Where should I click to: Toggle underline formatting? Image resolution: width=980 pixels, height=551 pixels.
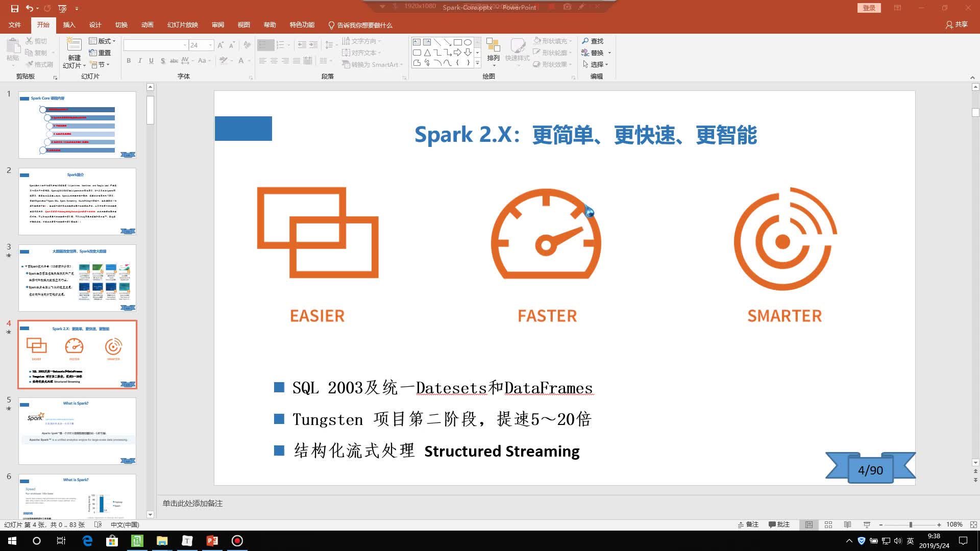[151, 61]
